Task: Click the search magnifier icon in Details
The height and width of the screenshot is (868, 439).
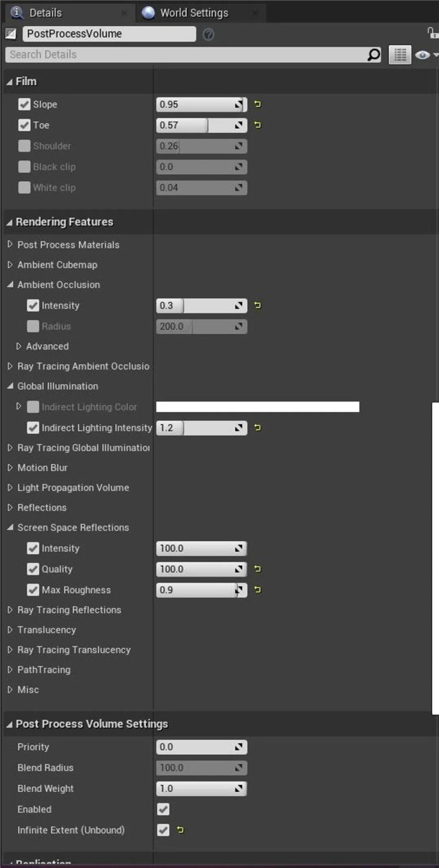Action: [374, 55]
